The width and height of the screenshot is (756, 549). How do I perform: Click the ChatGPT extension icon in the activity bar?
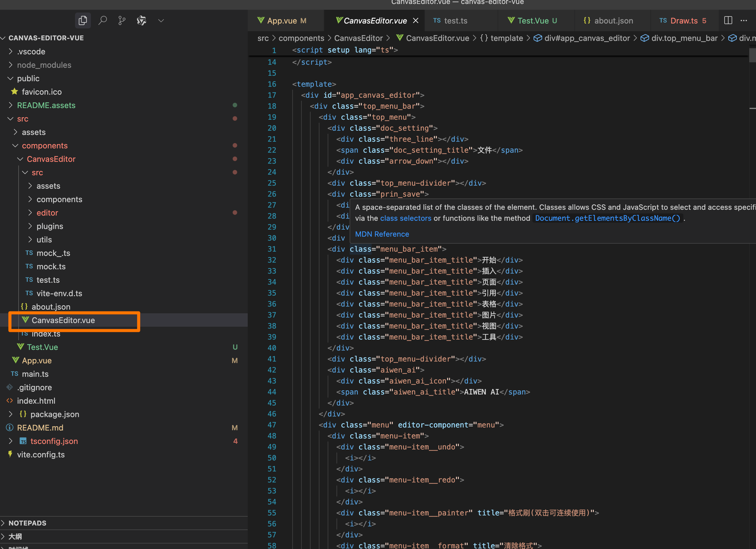142,21
